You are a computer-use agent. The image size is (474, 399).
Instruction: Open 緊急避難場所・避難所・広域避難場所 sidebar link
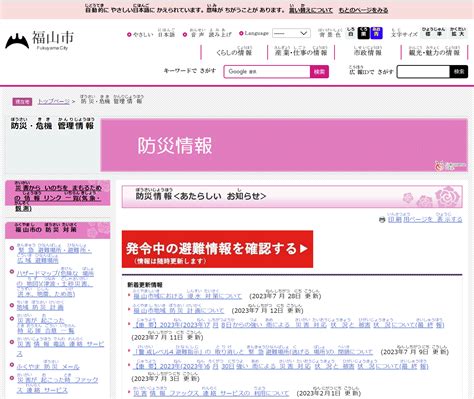[54, 254]
